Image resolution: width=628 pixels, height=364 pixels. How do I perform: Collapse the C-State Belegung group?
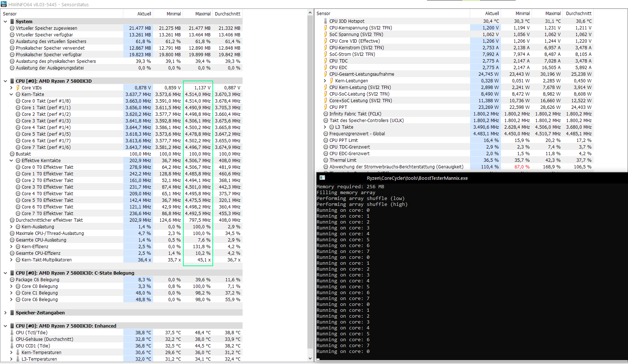point(5,273)
